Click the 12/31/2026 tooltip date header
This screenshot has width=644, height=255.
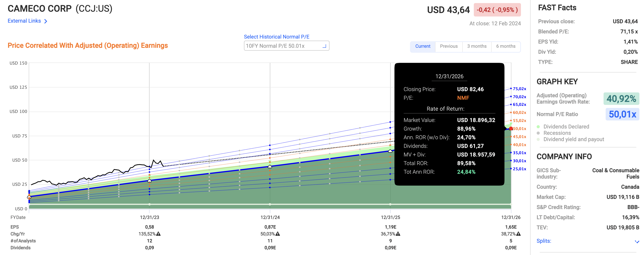449,76
